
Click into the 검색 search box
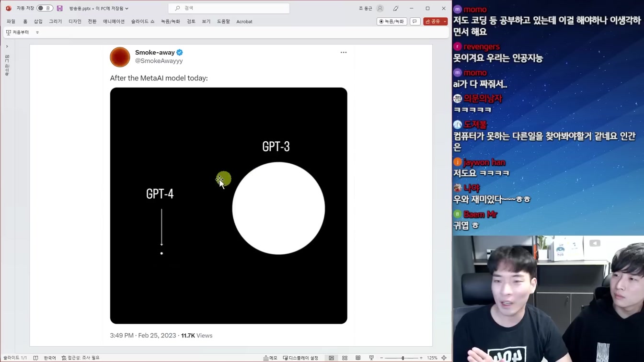(x=229, y=8)
